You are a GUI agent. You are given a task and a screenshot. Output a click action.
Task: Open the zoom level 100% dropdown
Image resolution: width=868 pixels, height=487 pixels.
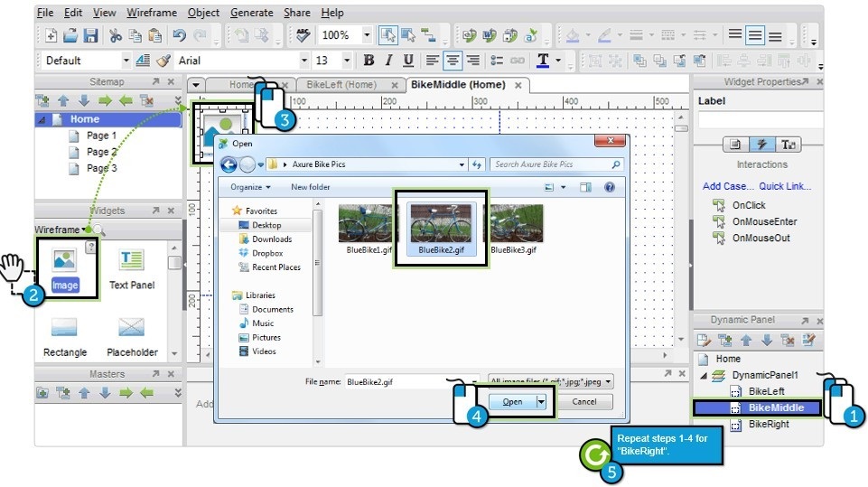pyautogui.click(x=367, y=35)
